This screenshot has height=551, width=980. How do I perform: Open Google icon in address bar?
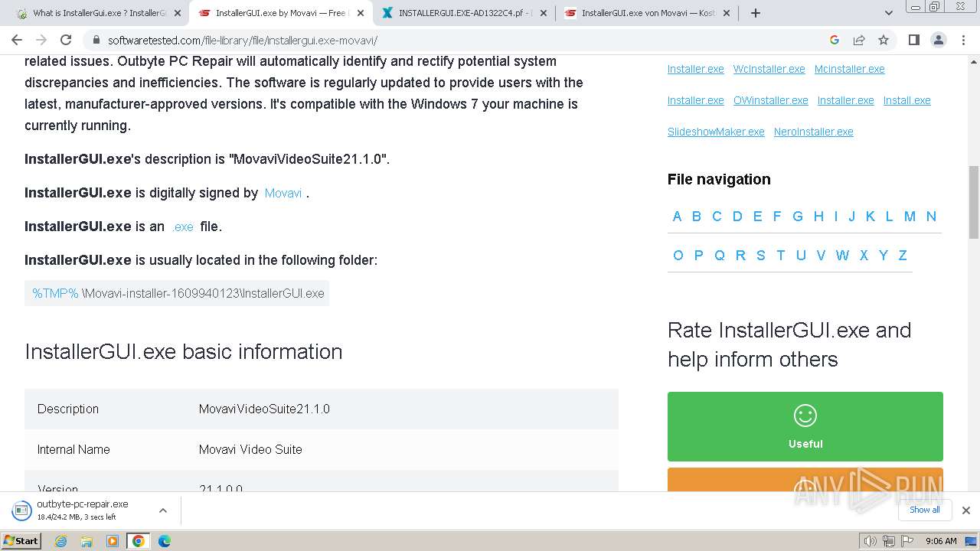835,40
